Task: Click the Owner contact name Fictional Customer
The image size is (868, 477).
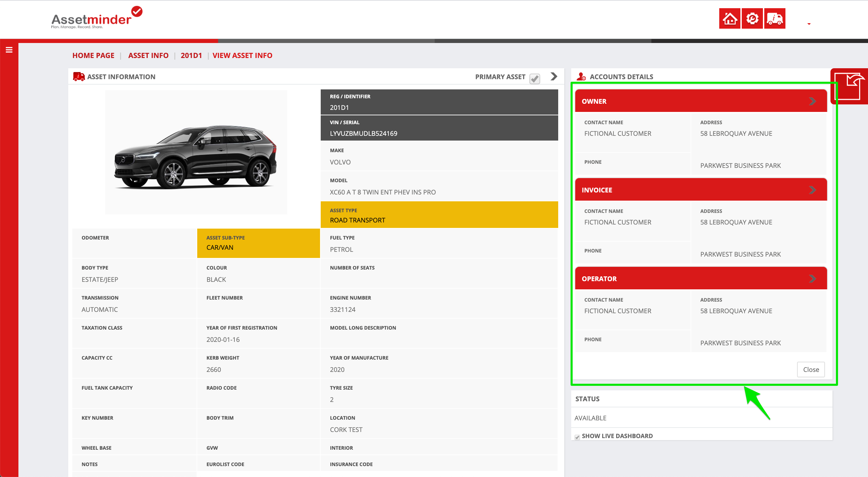Action: click(x=618, y=133)
